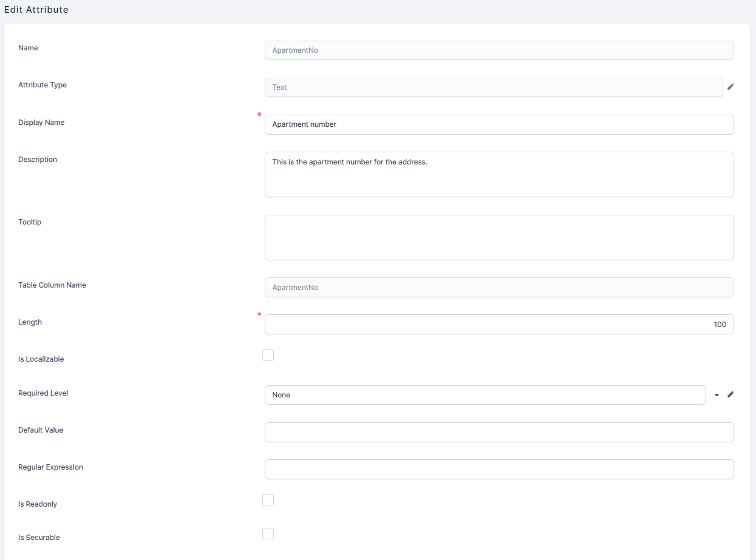
Task: Click the Is Localizable label text
Action: [41, 359]
